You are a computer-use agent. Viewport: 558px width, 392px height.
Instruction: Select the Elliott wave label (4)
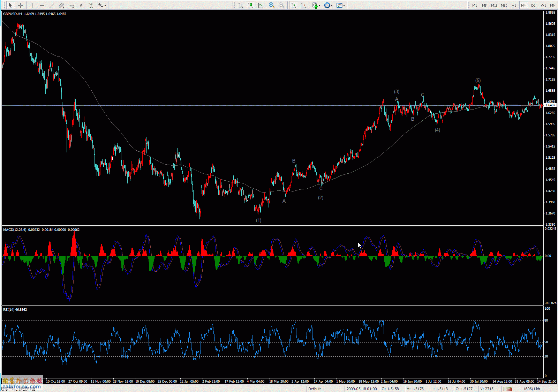[x=437, y=130]
